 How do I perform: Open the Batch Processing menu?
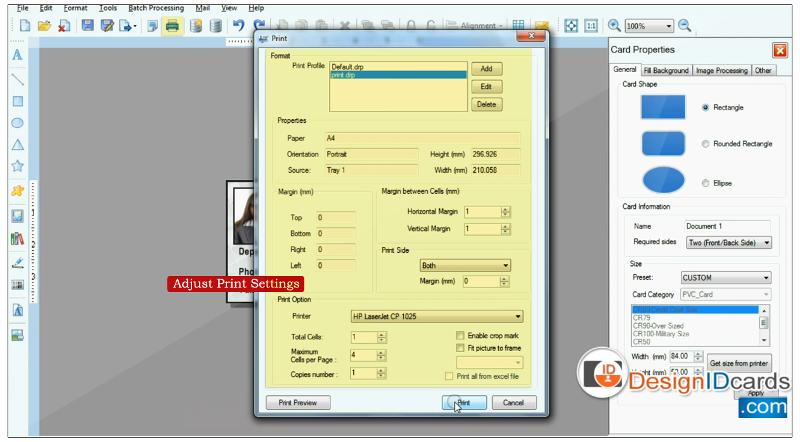pos(156,8)
